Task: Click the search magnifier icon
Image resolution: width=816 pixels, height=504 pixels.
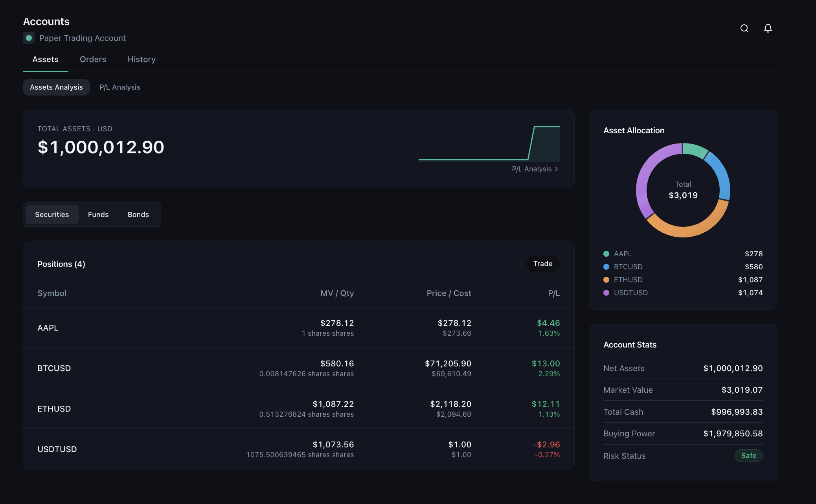Action: [744, 28]
